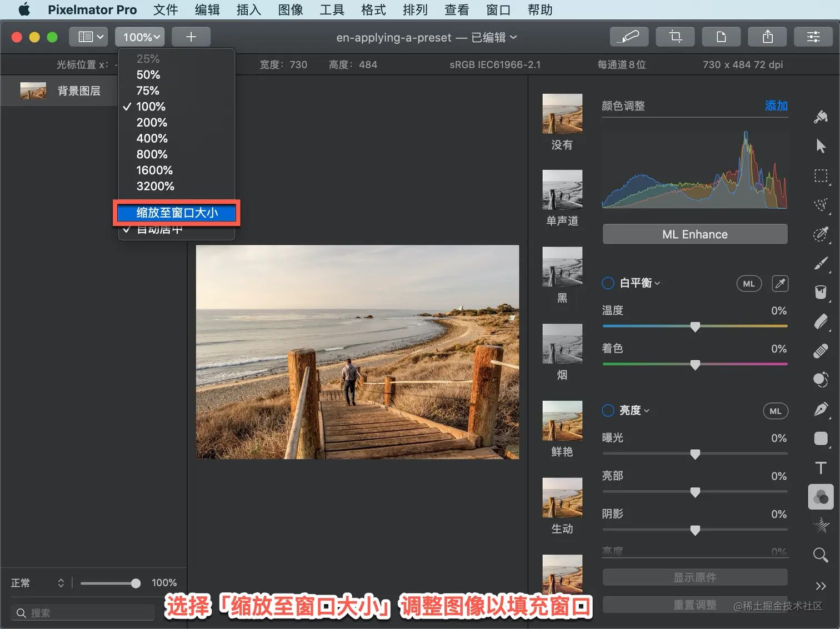
Task: Click the 着色 slider handle
Action: click(695, 365)
